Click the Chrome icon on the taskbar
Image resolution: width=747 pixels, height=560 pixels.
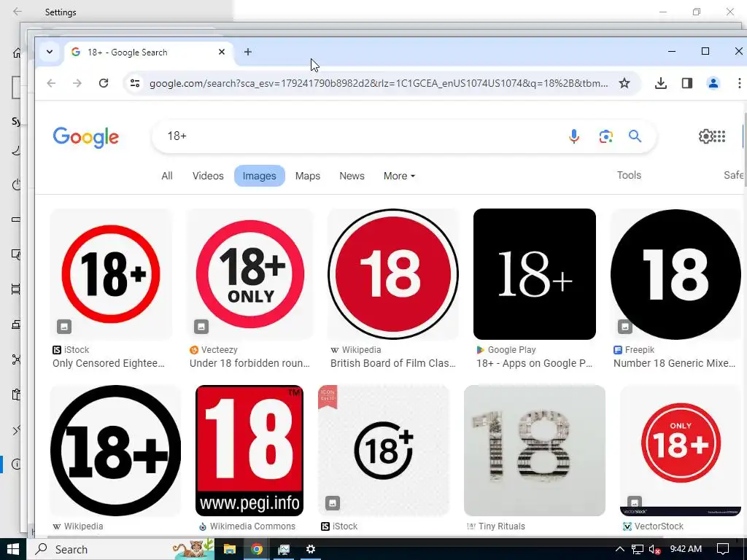coord(257,549)
